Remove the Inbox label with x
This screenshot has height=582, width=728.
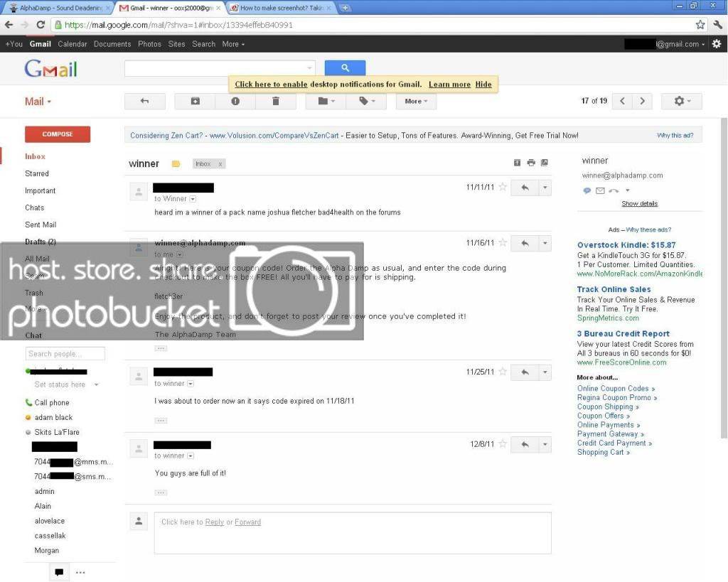(x=220, y=164)
